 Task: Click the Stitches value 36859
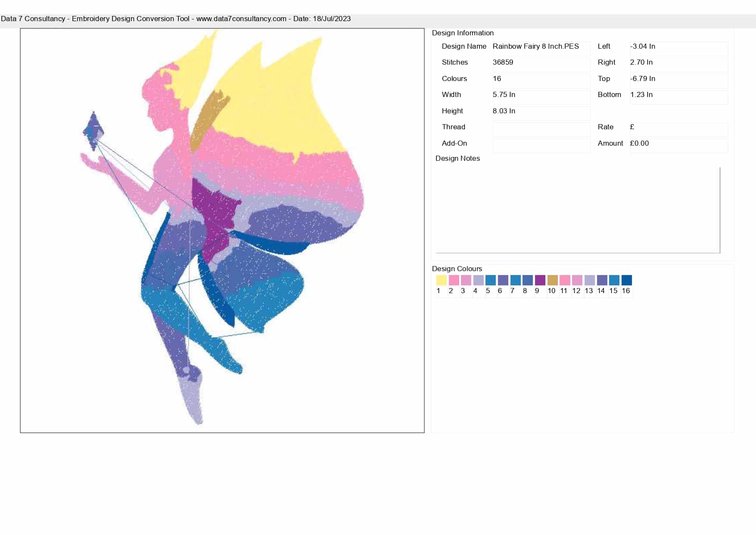[541, 64]
